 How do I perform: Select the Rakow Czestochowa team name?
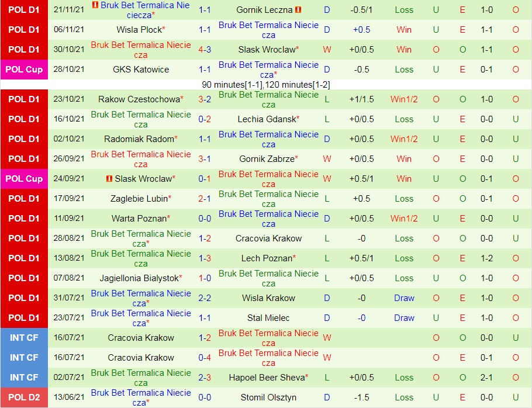pos(139,99)
